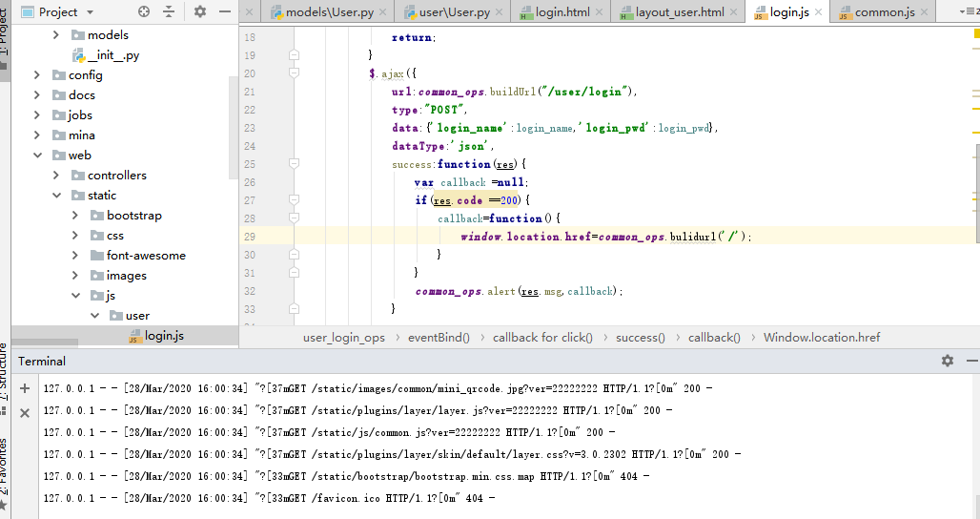Click callback() breadcrumb
The image size is (980, 519).
pos(714,338)
